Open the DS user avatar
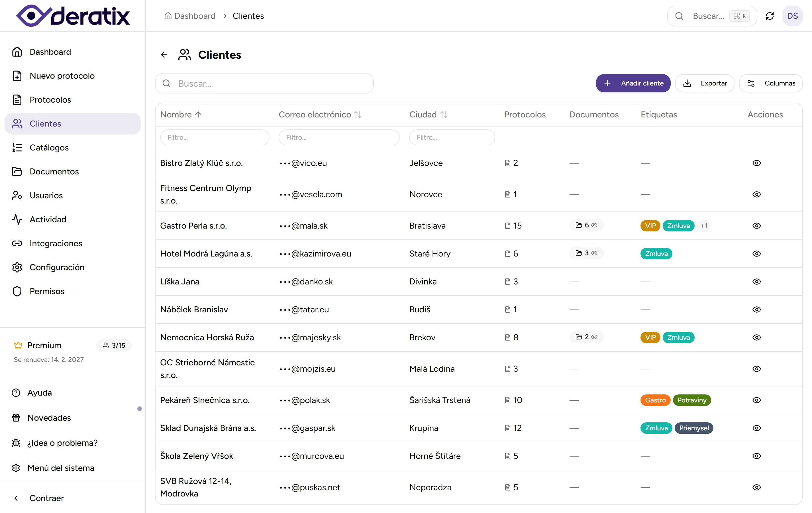Screen dimensions: 812x513 (792, 16)
